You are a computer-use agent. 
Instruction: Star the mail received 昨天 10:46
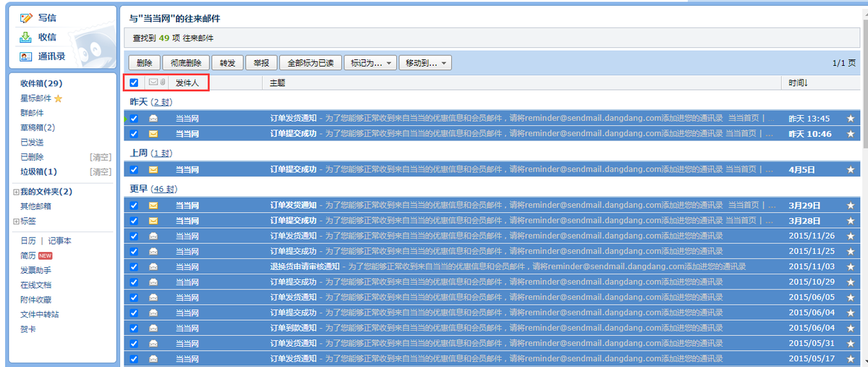coord(851,134)
